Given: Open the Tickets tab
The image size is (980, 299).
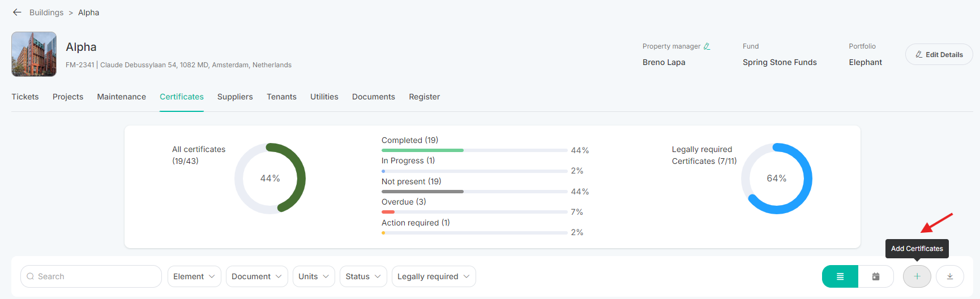Looking at the screenshot, I should tap(25, 97).
